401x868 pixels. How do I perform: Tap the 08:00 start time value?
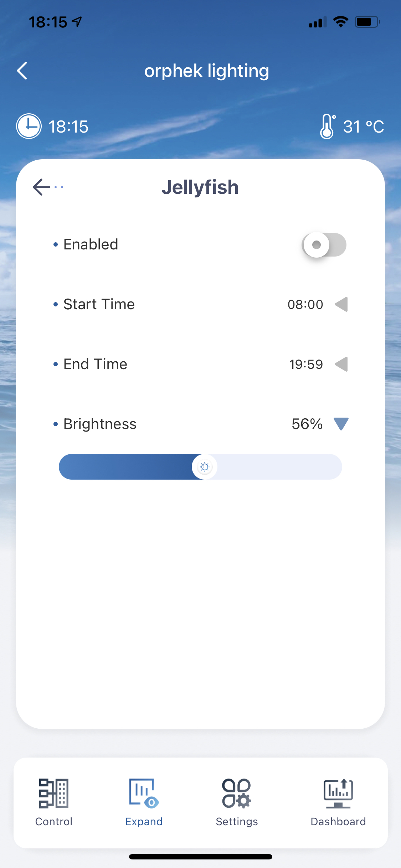click(x=305, y=305)
